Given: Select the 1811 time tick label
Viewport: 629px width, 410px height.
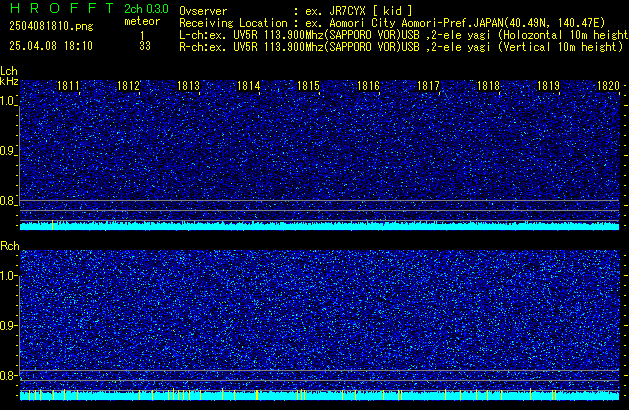Looking at the screenshot, I should [68, 86].
